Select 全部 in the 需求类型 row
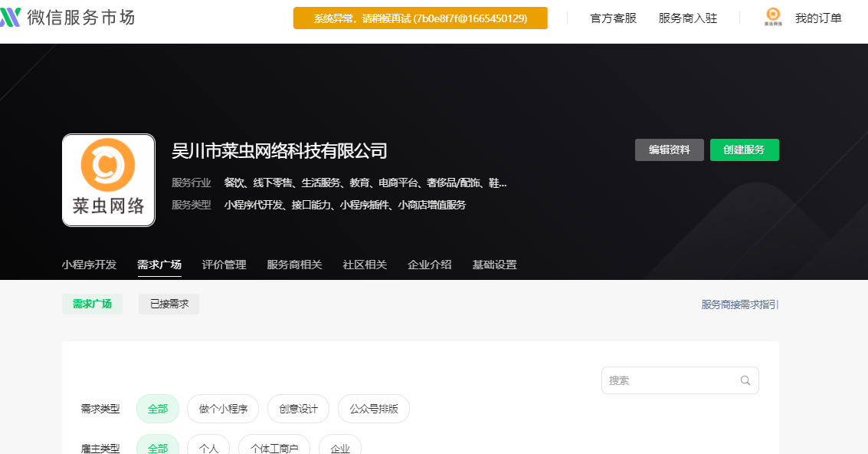The width and height of the screenshot is (868, 454). point(157,409)
